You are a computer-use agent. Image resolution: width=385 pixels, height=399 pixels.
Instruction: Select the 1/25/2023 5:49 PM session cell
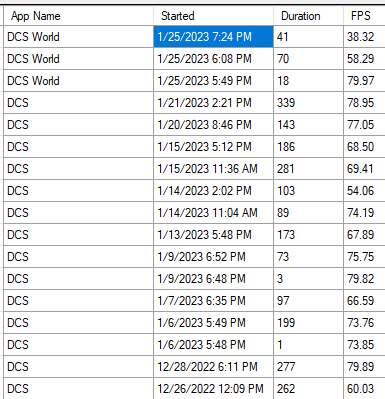213,80
